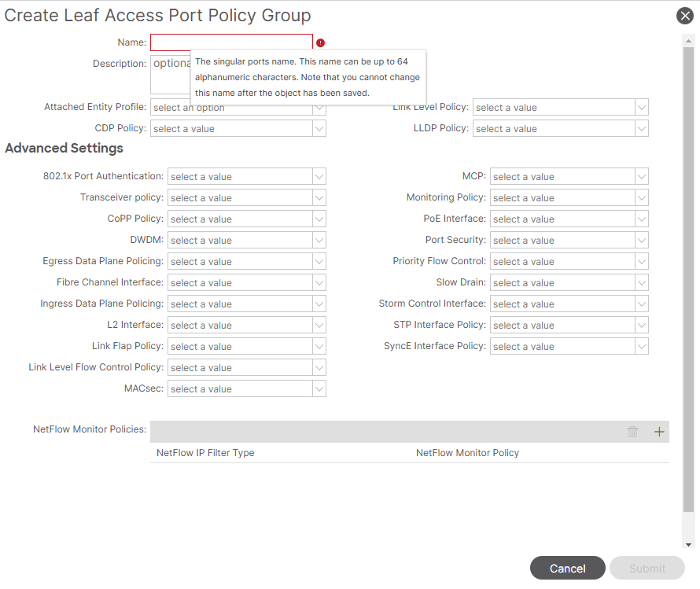Open the MACsec dropdown
This screenshot has width=700, height=589.
(x=246, y=389)
